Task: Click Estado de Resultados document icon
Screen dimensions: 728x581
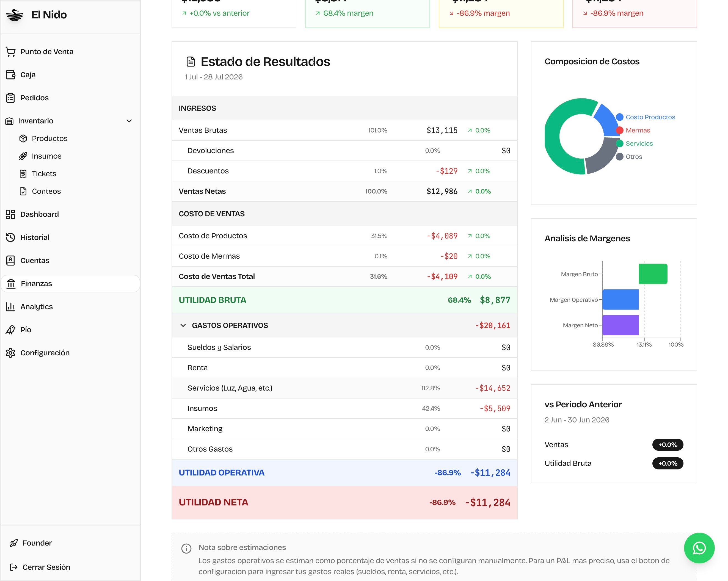Action: point(191,62)
